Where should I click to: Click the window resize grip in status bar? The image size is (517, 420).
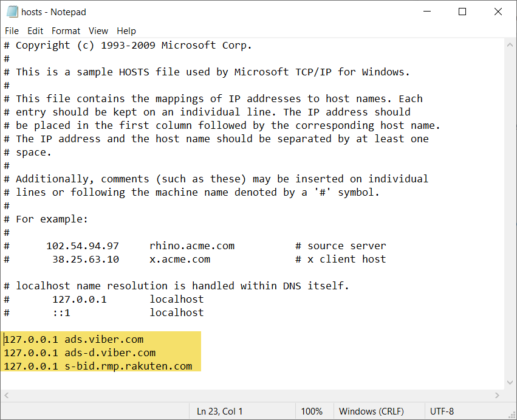tap(512, 415)
